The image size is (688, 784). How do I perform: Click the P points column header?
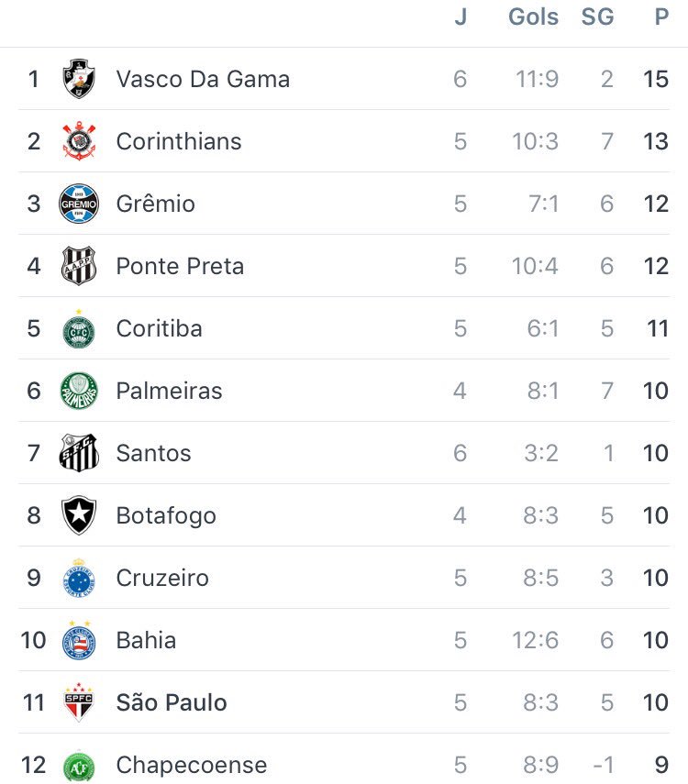click(x=660, y=17)
